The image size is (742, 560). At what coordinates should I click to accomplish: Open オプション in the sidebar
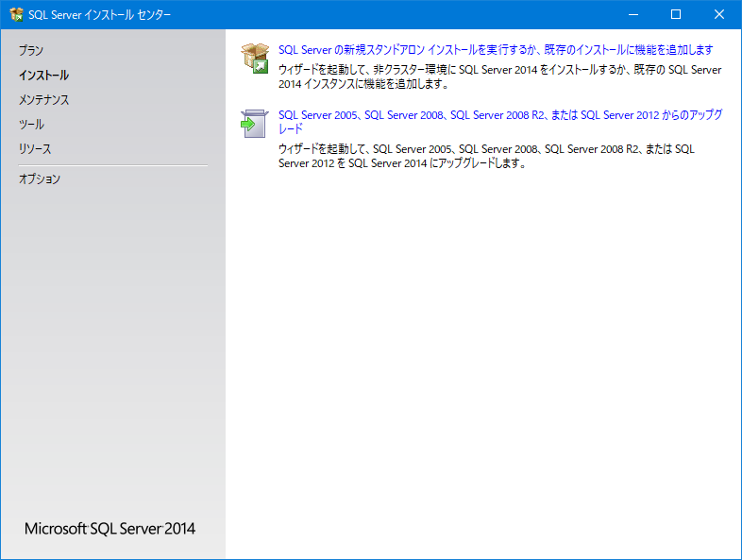(40, 178)
